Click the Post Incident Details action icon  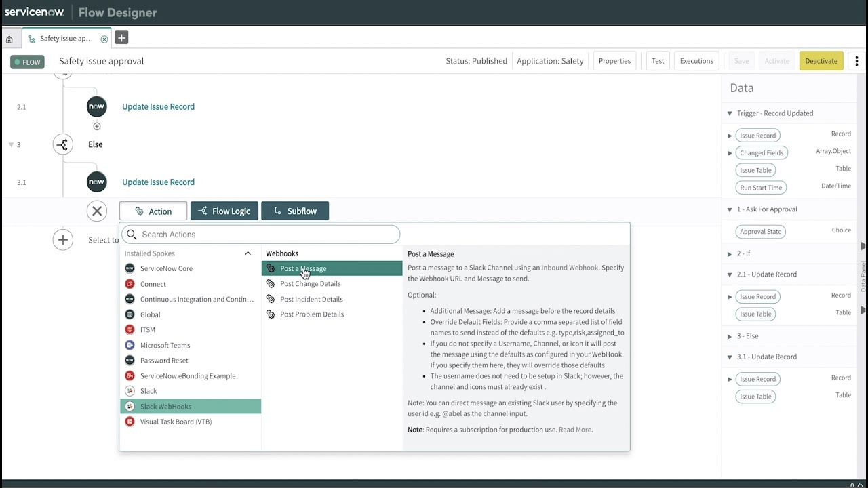pyautogui.click(x=271, y=299)
